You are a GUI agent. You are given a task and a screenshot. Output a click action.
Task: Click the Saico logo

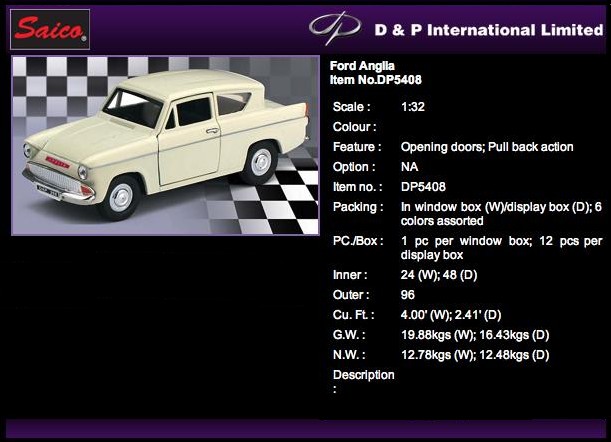[x=50, y=30]
